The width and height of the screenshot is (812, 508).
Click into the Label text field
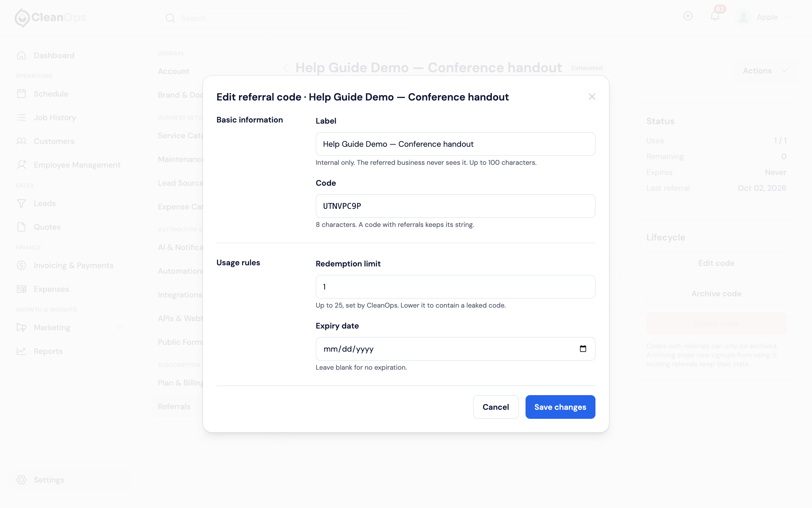point(455,144)
